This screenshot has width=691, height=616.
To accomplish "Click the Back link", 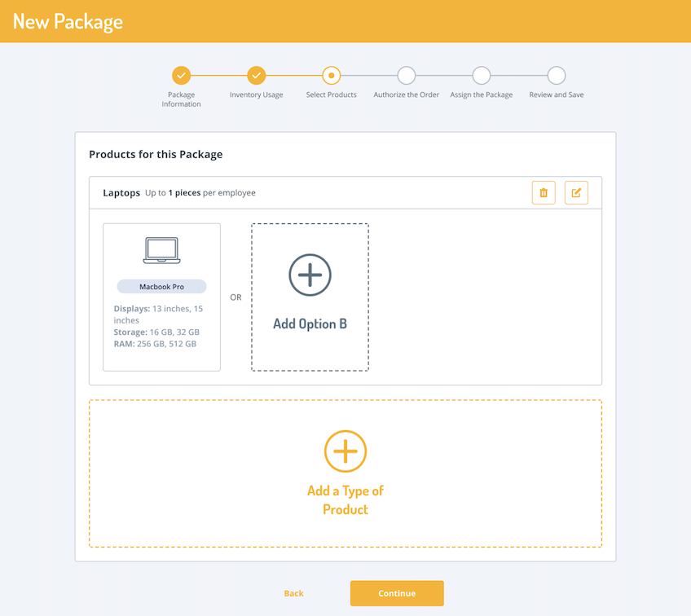I will click(x=294, y=593).
